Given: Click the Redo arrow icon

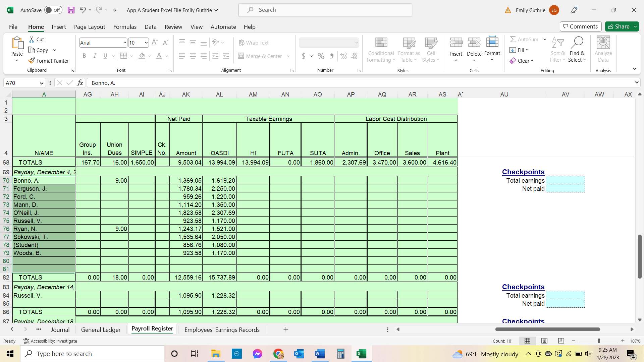Looking at the screenshot, I should point(99,10).
